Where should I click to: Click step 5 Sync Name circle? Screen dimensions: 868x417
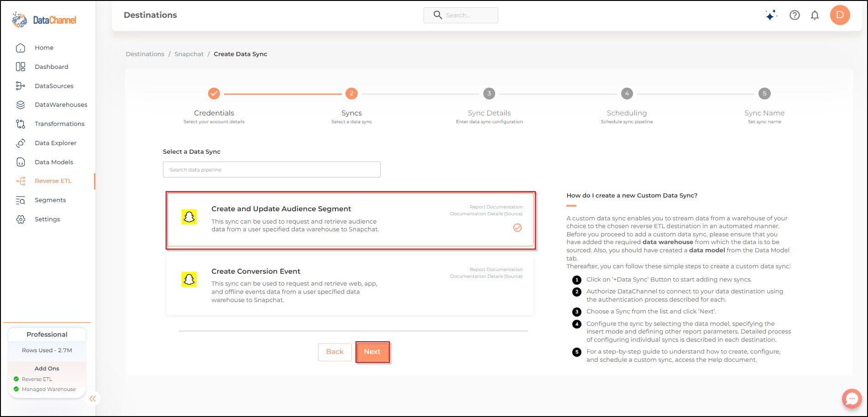point(764,94)
